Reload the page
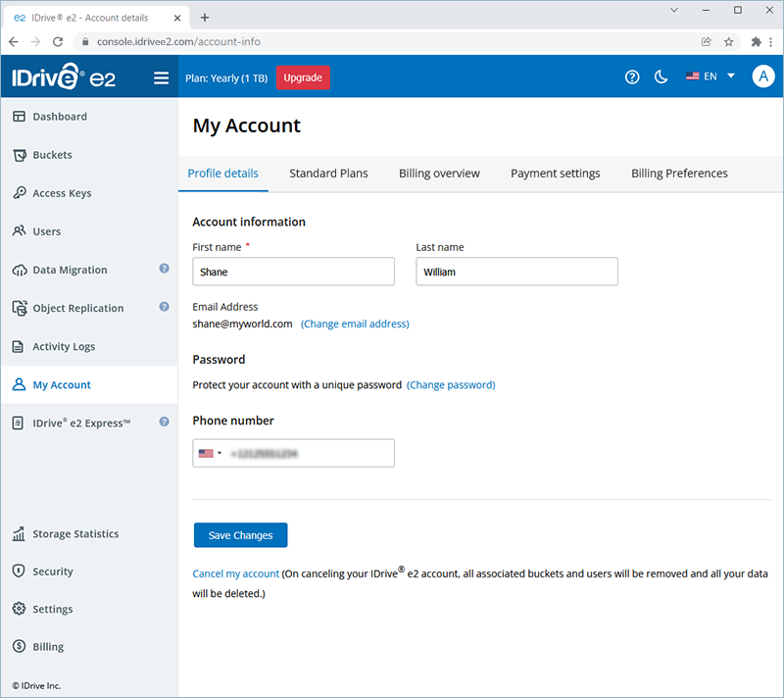 click(58, 42)
